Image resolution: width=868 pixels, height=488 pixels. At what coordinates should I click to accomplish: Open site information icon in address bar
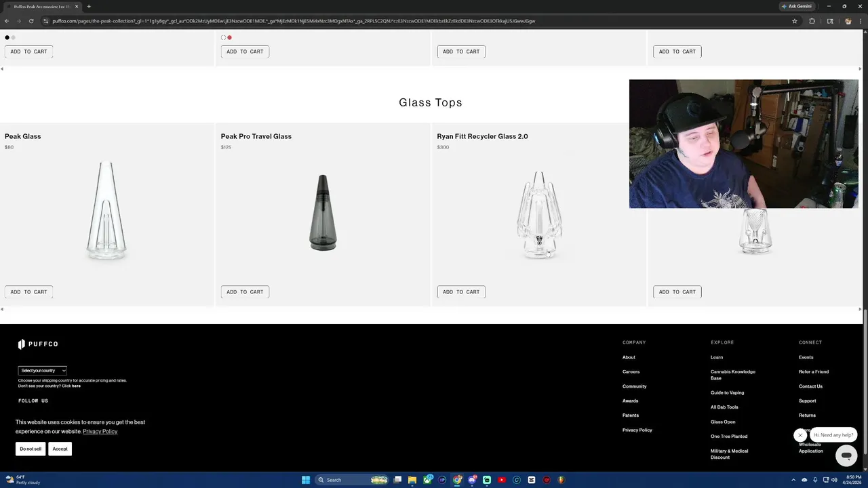[x=45, y=21]
